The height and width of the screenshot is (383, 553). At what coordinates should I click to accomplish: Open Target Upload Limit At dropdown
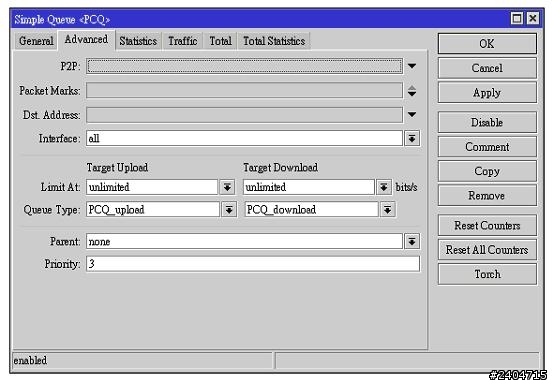(x=227, y=187)
